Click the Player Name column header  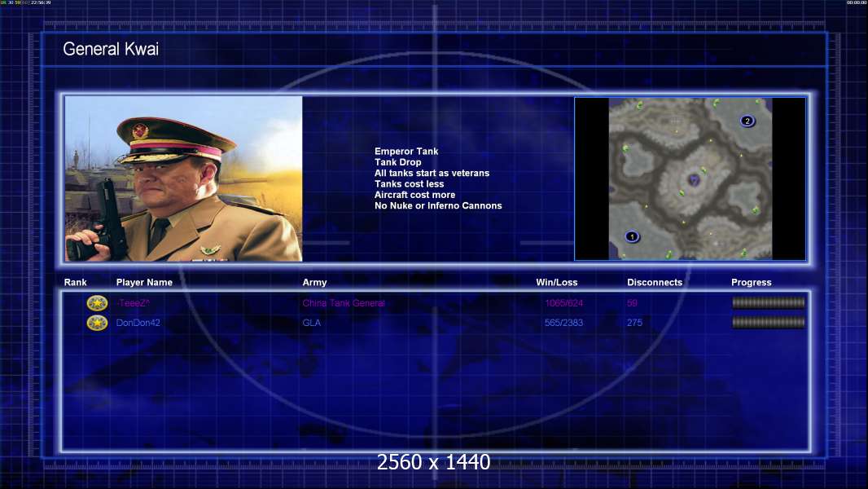coord(144,283)
